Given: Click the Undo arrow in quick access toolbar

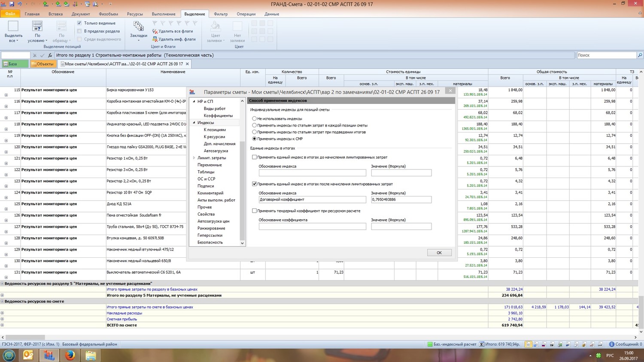Looking at the screenshot, I should [20, 4].
